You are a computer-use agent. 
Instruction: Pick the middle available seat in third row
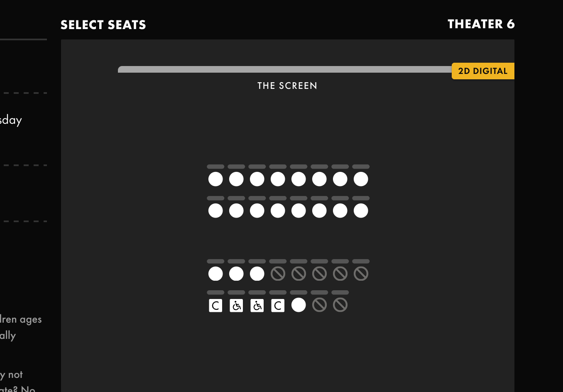[x=236, y=274]
